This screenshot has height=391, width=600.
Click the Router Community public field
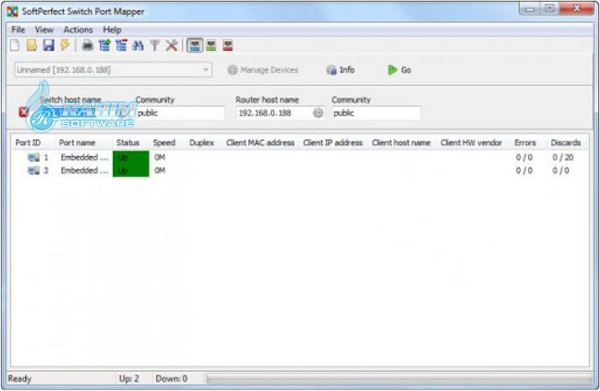pyautogui.click(x=377, y=113)
